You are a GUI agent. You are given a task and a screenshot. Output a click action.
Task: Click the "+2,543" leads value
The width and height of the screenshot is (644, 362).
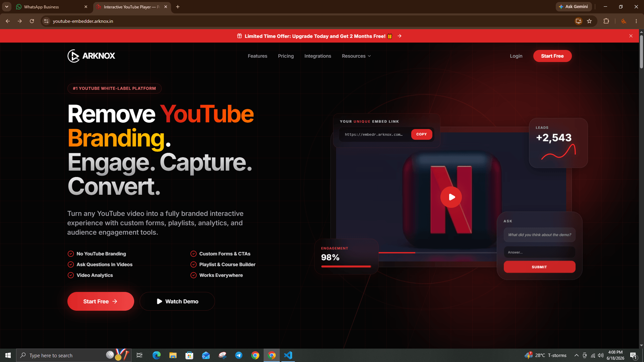(x=554, y=137)
